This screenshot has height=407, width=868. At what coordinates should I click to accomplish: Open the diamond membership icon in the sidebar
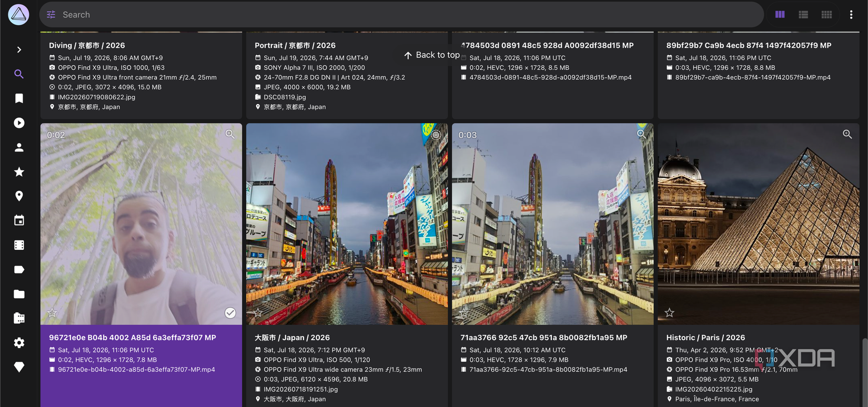click(19, 367)
